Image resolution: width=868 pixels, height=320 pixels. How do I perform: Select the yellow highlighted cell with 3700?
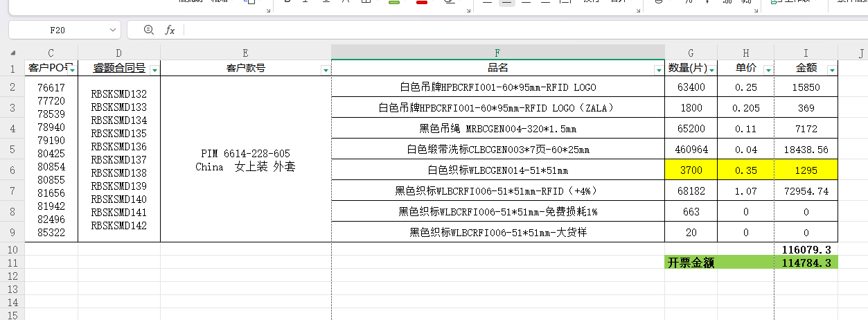click(691, 170)
